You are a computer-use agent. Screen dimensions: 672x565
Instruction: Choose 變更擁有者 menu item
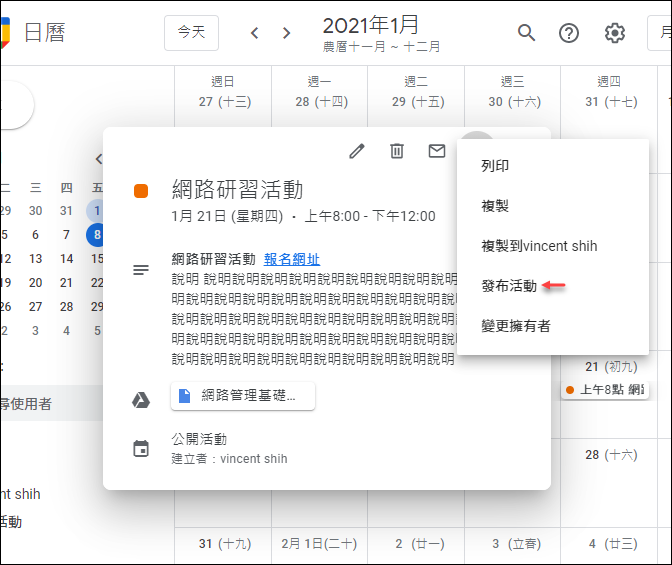553,326
